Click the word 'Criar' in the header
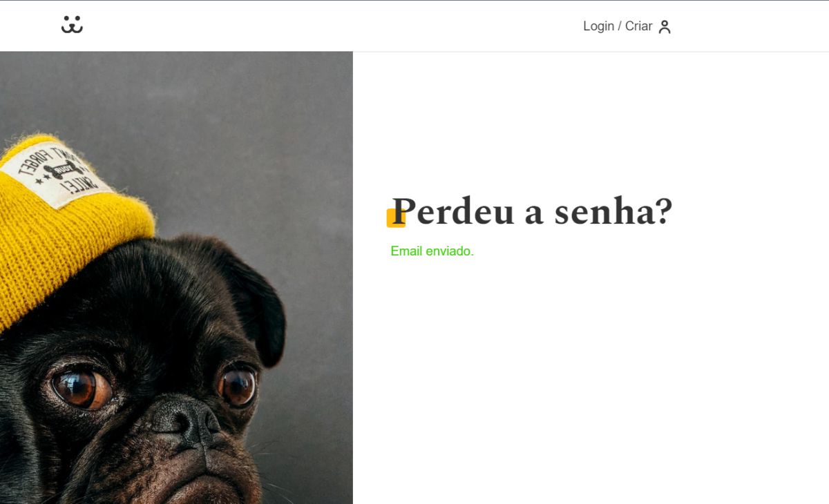Viewport: 829px width, 504px height. 638,26
